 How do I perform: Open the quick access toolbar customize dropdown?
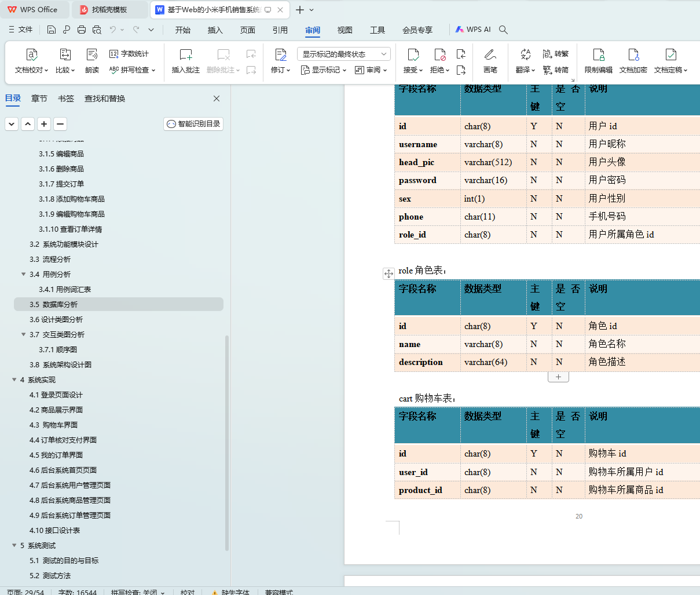151,30
